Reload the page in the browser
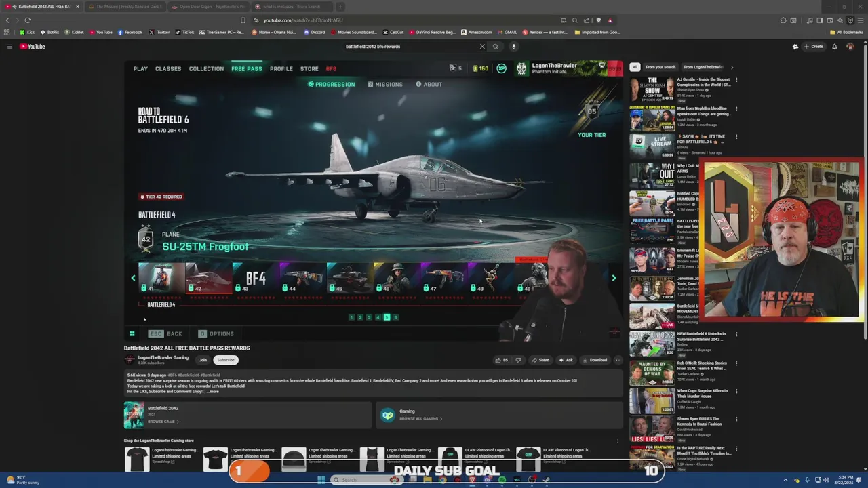The width and height of the screenshot is (868, 488). (28, 20)
